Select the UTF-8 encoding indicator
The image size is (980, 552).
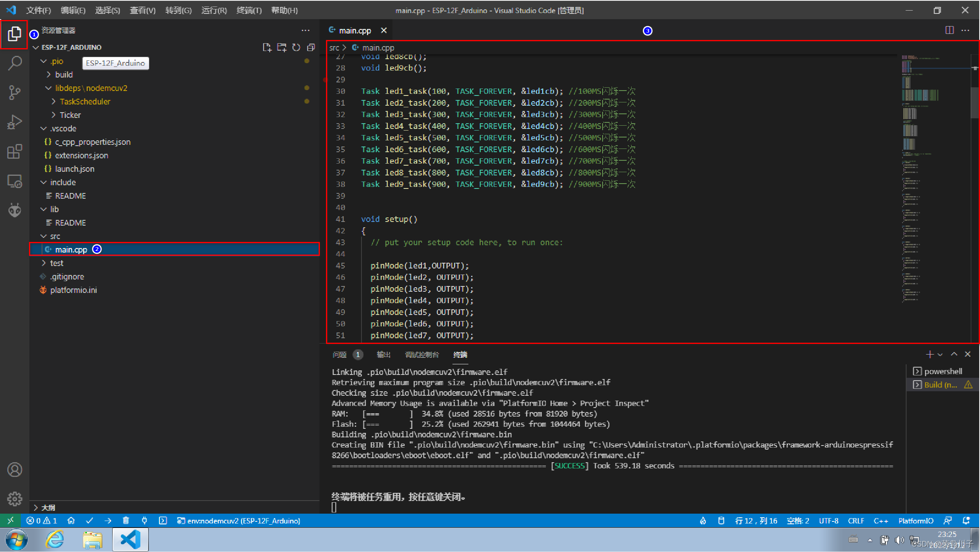[x=828, y=521]
